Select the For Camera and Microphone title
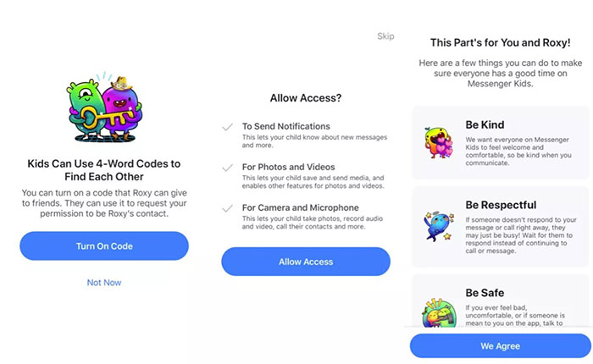 coord(300,207)
